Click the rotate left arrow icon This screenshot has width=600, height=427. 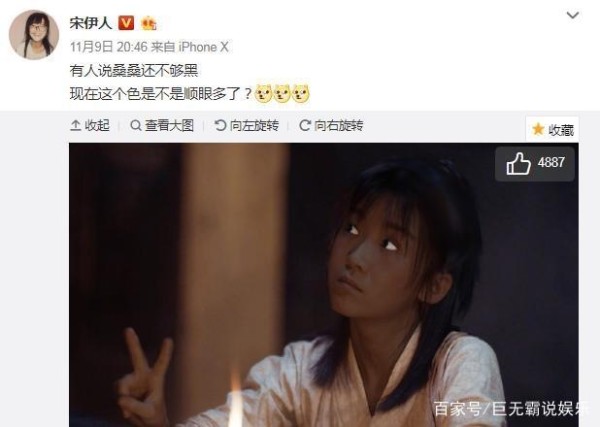220,125
